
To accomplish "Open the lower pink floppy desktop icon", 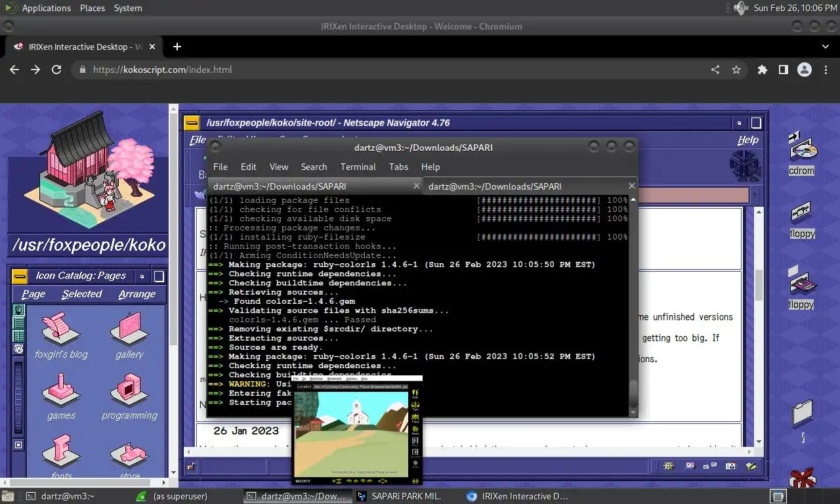I will [801, 281].
